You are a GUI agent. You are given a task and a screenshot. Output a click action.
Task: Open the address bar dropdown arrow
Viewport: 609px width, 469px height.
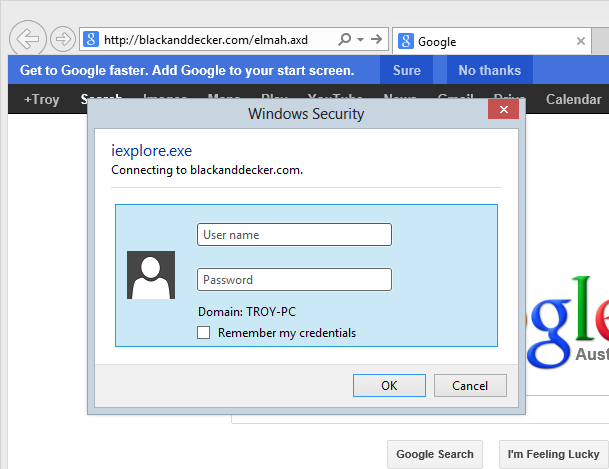[x=360, y=39]
